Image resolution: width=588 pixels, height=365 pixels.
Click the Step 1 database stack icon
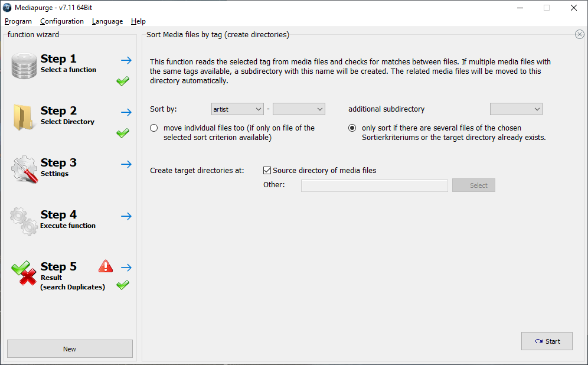click(x=24, y=66)
